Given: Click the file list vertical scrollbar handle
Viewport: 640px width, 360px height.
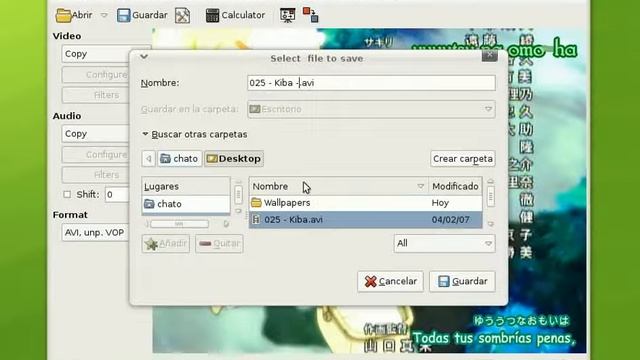Looking at the screenshot, I should 491,196.
